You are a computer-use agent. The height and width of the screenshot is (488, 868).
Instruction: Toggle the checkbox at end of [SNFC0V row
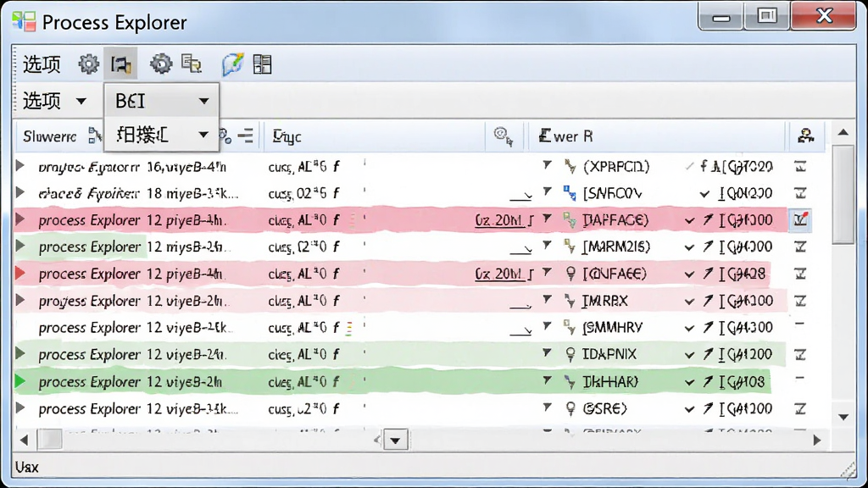point(800,192)
